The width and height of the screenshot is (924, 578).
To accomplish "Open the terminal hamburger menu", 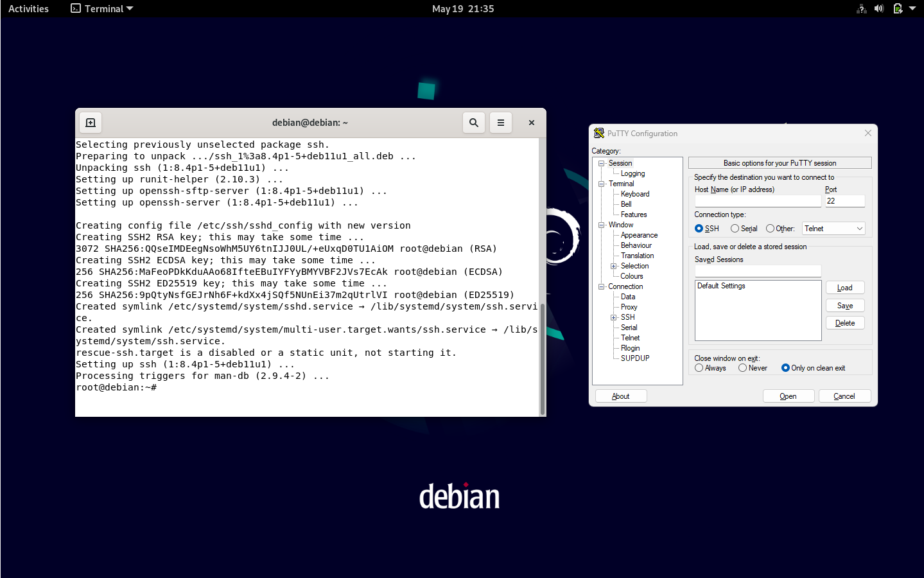I will tap(501, 123).
